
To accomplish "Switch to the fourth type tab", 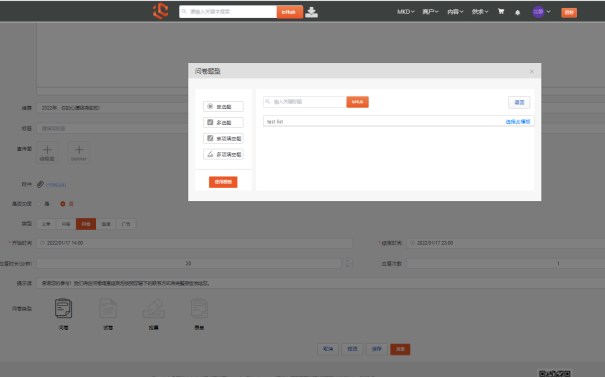I will (x=106, y=224).
